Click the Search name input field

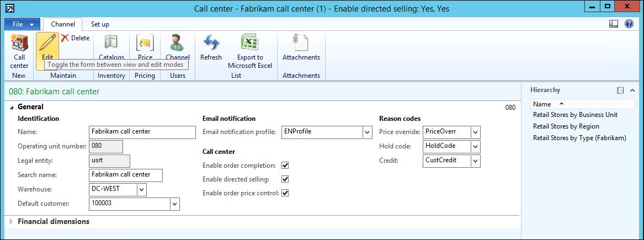coord(126,175)
